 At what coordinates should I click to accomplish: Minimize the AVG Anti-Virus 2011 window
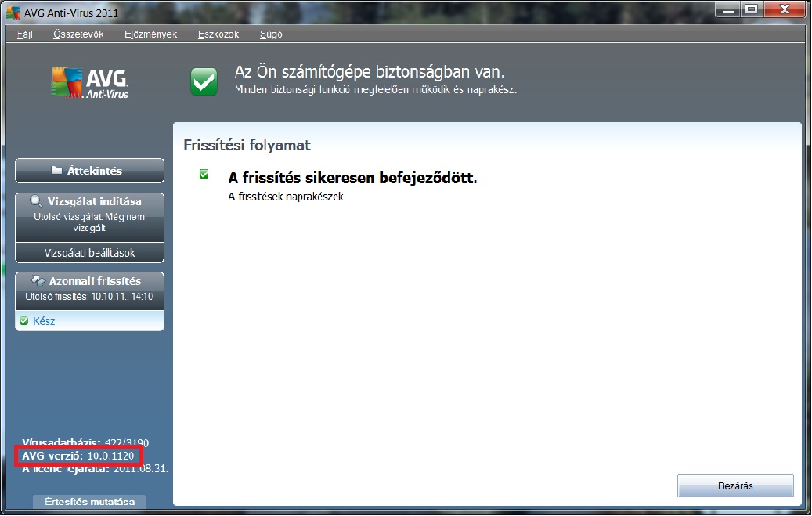[x=729, y=10]
